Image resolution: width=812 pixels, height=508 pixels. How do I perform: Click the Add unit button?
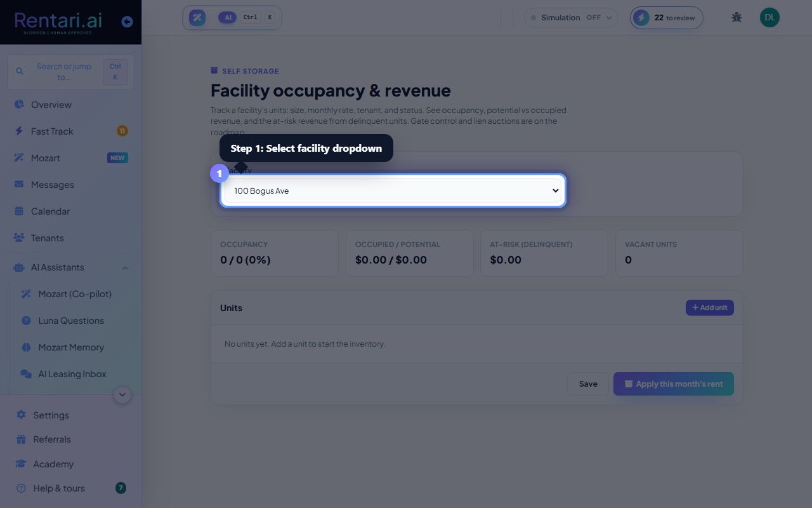[709, 307]
